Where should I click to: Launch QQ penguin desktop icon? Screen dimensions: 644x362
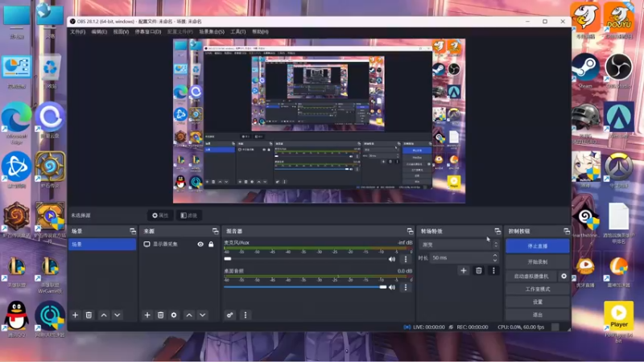[x=16, y=319]
